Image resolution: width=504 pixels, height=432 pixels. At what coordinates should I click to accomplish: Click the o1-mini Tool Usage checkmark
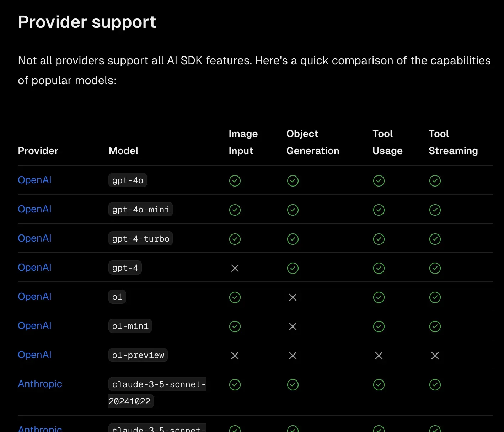tap(379, 326)
